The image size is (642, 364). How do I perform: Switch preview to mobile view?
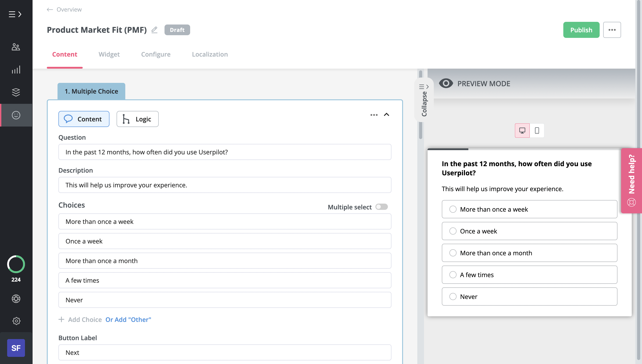pos(537,130)
